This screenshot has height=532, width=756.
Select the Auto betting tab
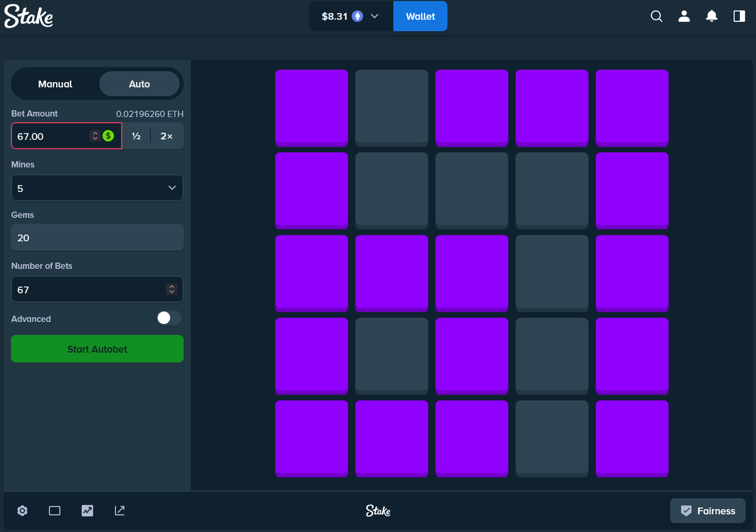[x=139, y=83]
